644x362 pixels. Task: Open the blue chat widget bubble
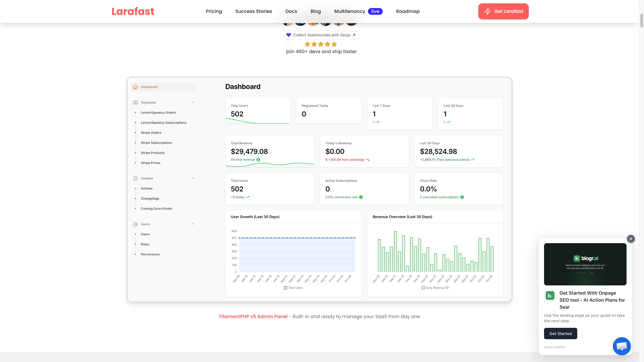coord(622,346)
